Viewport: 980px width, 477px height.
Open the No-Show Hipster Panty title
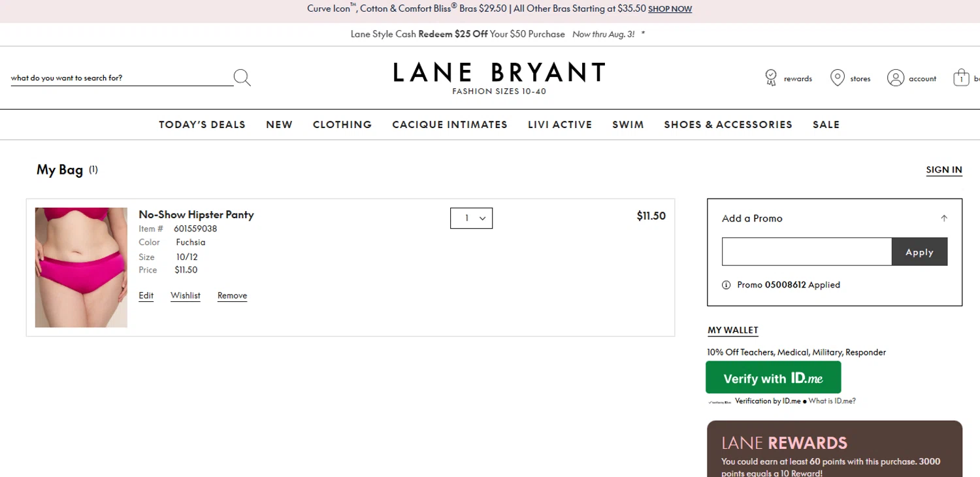point(196,214)
